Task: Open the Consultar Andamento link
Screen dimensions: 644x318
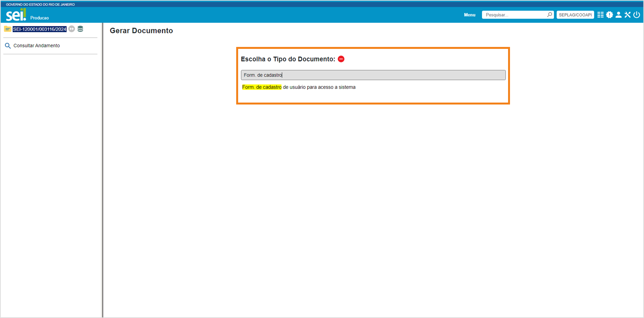Action: [x=36, y=46]
